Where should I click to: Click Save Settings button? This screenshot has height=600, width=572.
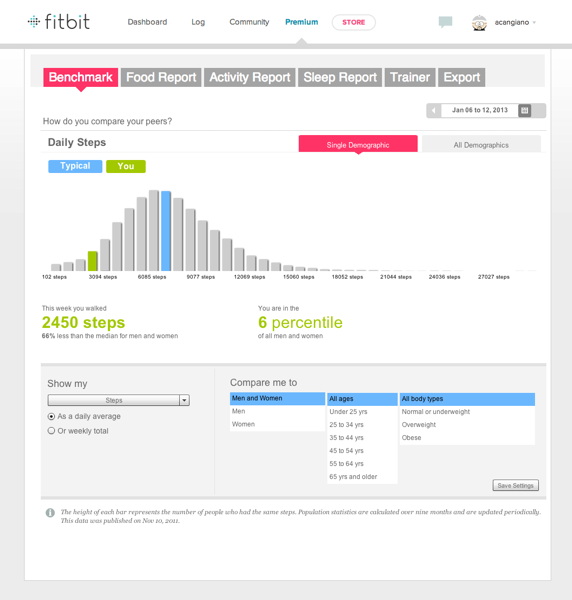(515, 485)
